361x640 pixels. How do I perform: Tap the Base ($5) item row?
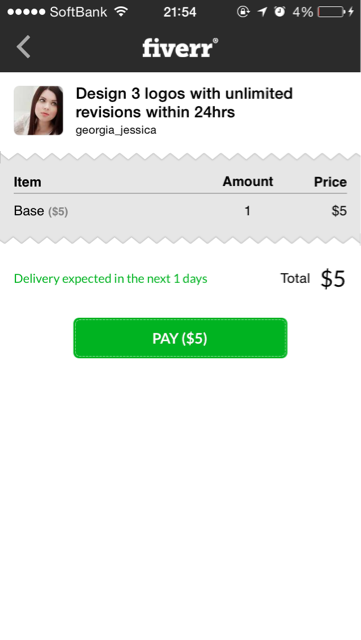[180, 211]
